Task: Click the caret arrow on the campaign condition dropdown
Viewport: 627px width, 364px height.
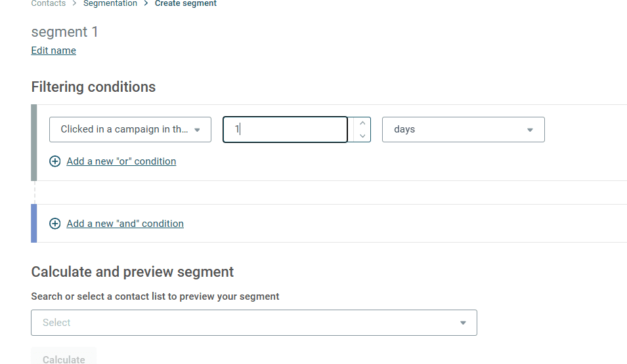Action: click(x=197, y=130)
